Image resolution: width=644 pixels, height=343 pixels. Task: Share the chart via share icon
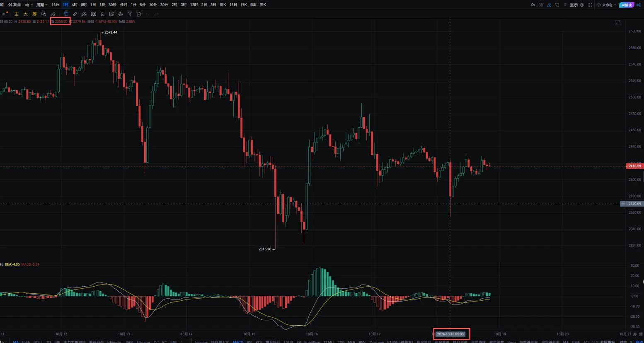coord(639,5)
